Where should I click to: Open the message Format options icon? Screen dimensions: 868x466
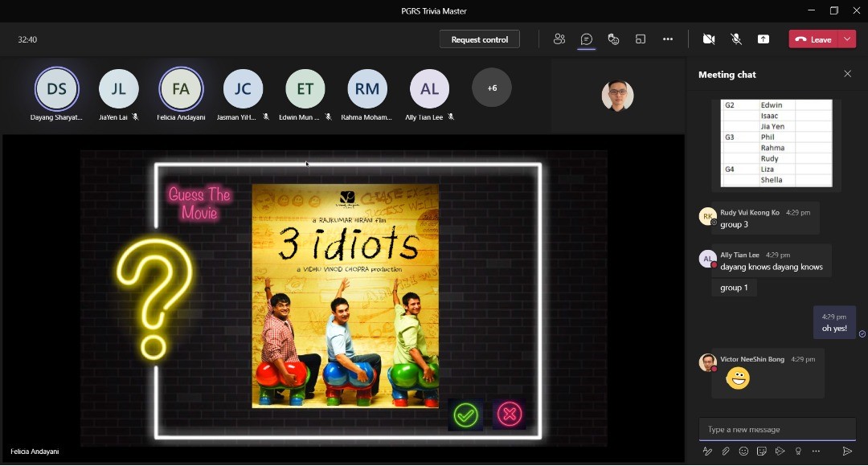[x=707, y=451]
